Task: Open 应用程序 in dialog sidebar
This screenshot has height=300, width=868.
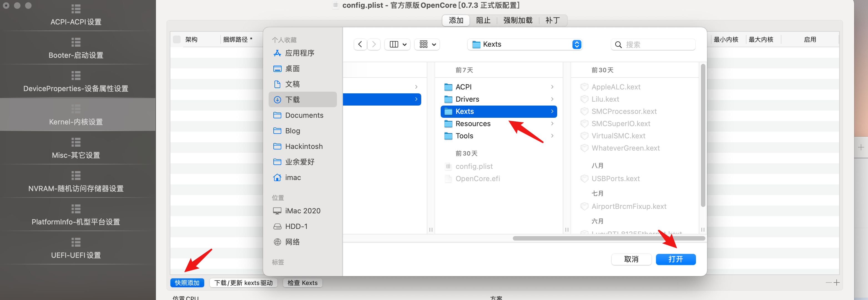Action: click(302, 53)
